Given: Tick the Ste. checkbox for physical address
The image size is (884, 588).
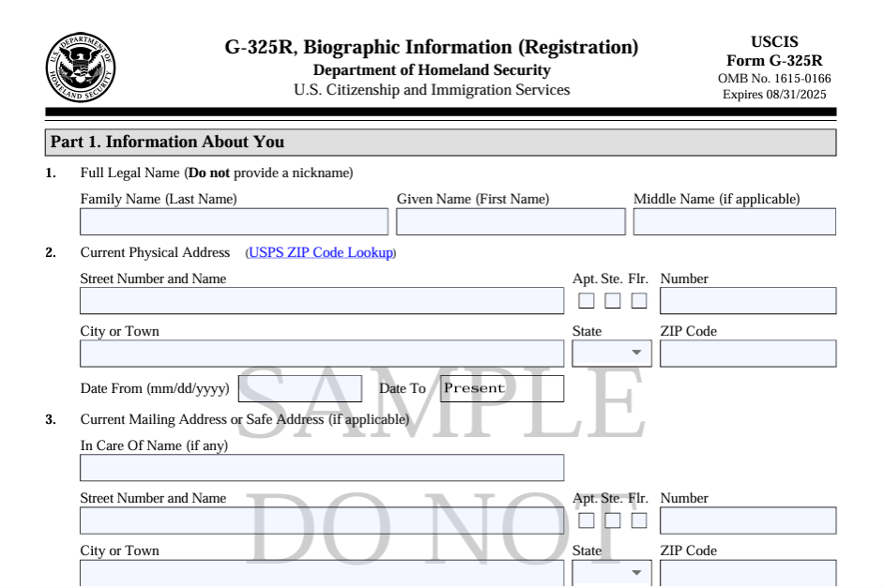Looking at the screenshot, I should point(613,301).
